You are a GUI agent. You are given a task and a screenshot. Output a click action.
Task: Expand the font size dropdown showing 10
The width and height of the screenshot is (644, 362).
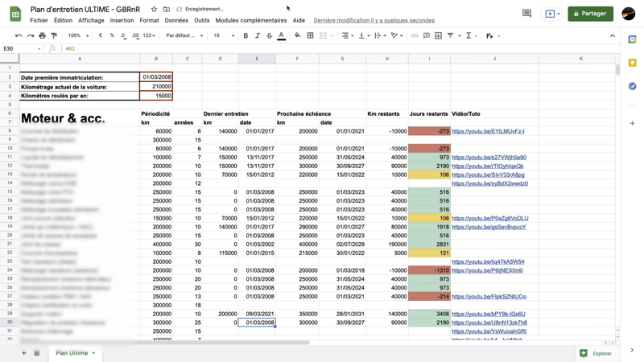(223, 35)
